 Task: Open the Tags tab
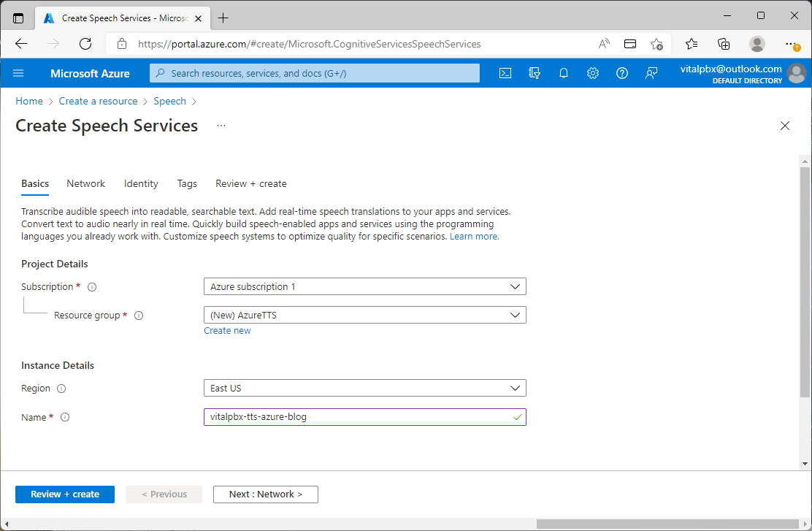(x=187, y=183)
